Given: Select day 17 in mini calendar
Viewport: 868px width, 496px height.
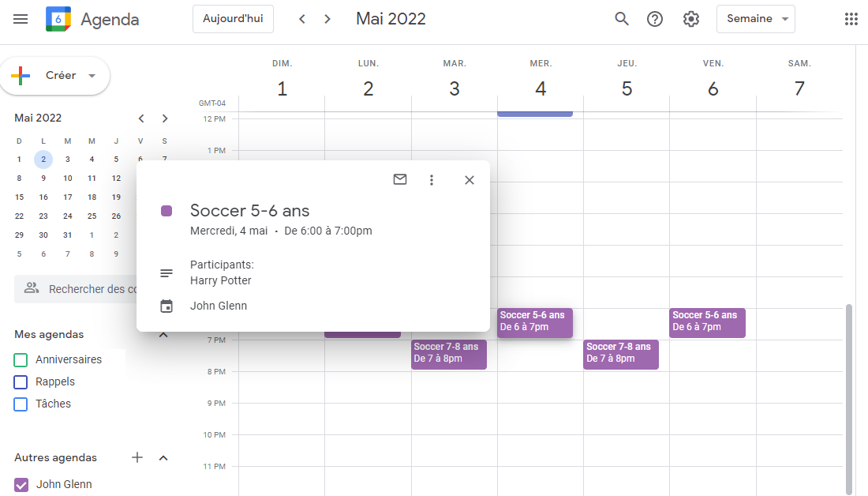Looking at the screenshot, I should tap(68, 197).
